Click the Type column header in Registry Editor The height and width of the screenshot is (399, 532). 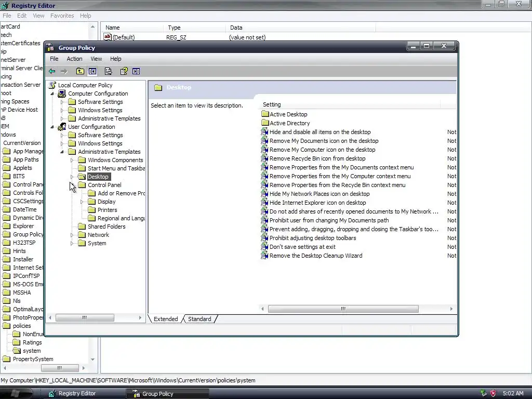tap(195, 28)
